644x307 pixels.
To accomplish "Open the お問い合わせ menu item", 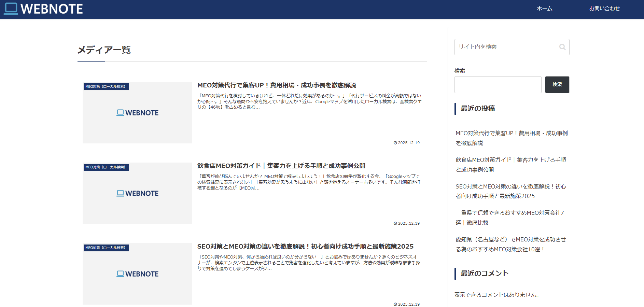I will [604, 9].
